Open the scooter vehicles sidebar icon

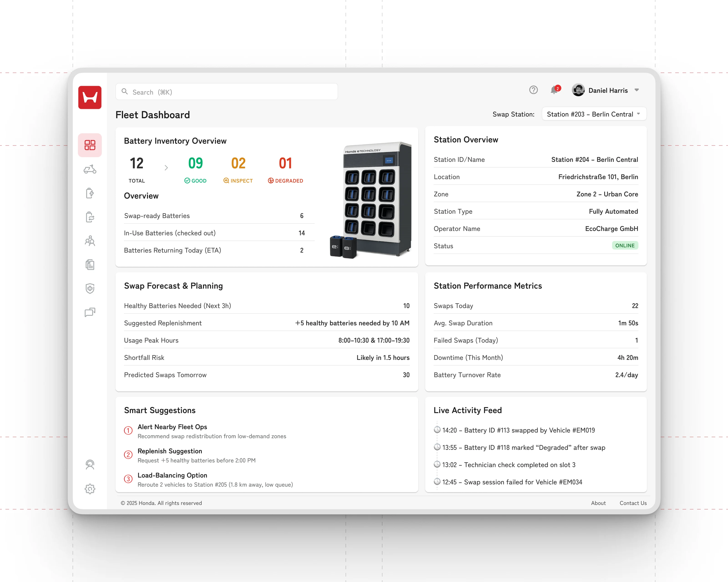tap(90, 169)
